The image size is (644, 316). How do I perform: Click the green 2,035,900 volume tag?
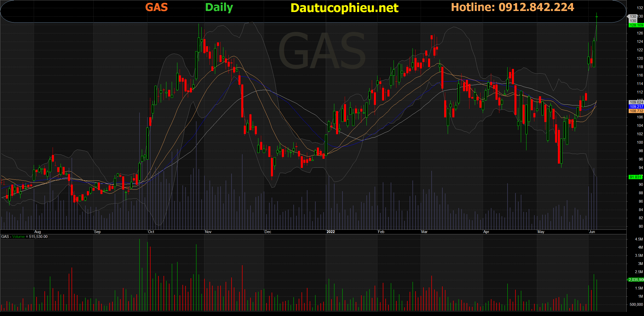tap(636, 280)
